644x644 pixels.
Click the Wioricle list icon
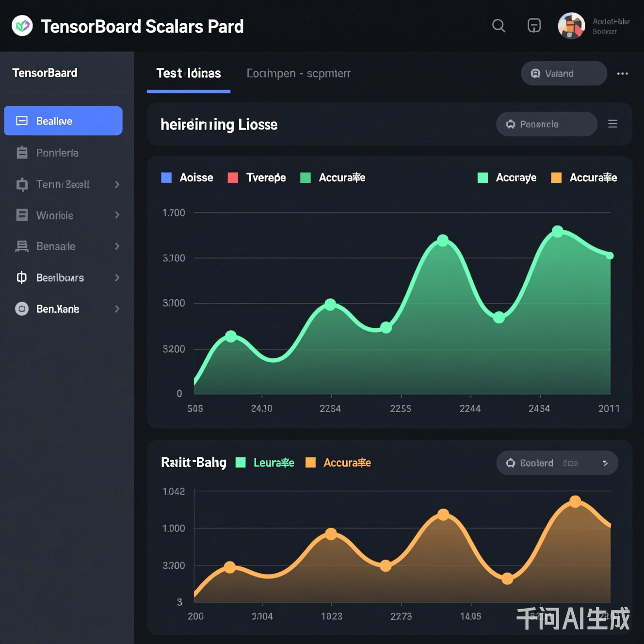[x=22, y=215]
